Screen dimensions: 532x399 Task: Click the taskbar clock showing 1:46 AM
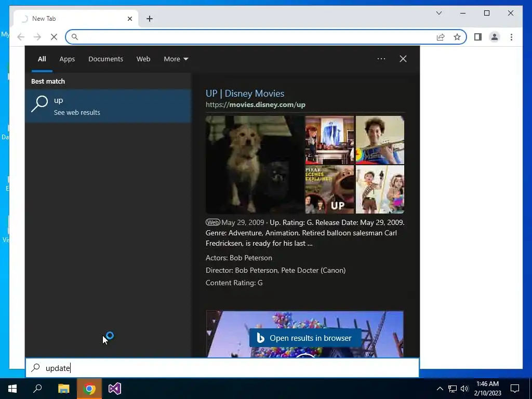click(x=487, y=389)
